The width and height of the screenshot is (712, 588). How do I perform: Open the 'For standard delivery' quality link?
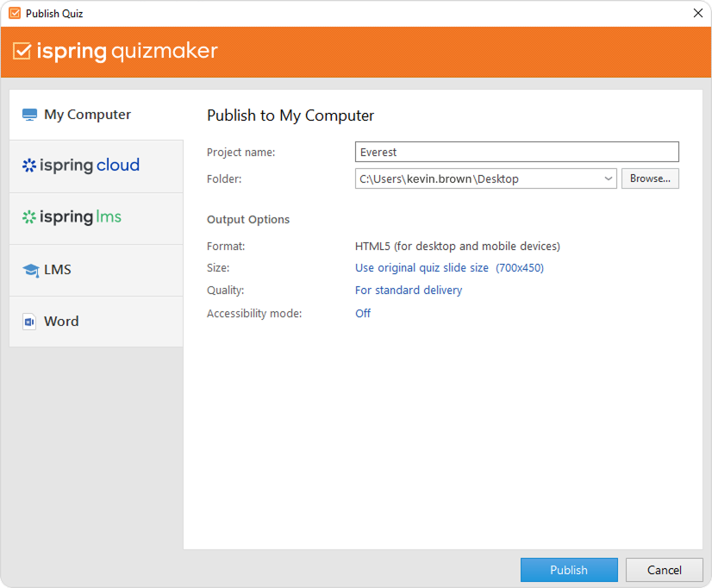coord(409,291)
